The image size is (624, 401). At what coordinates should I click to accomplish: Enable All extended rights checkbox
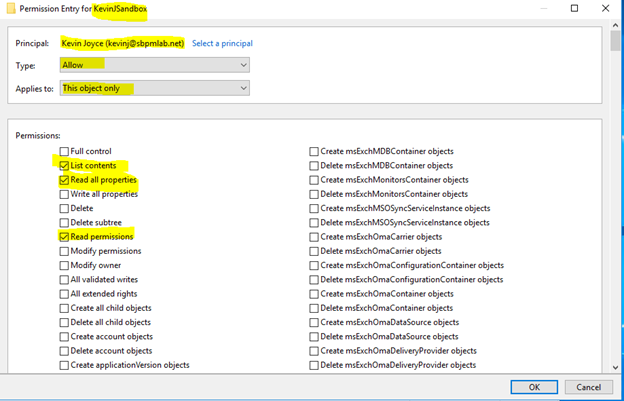(x=64, y=294)
